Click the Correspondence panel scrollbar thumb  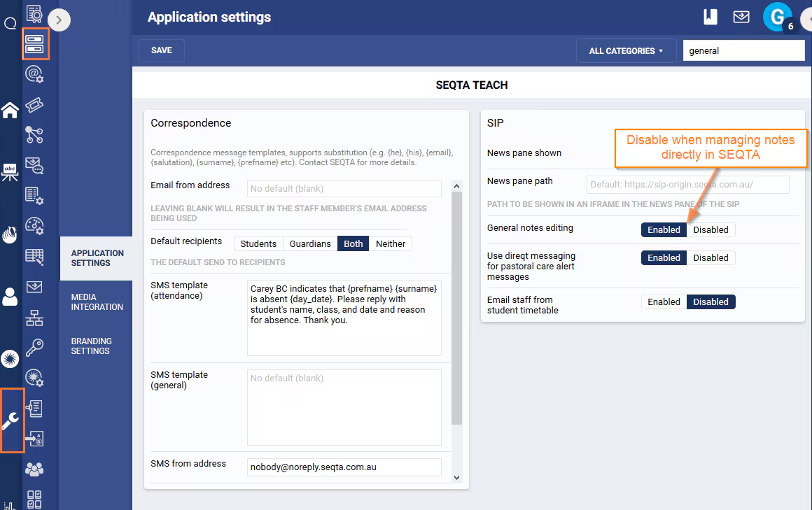(456, 308)
